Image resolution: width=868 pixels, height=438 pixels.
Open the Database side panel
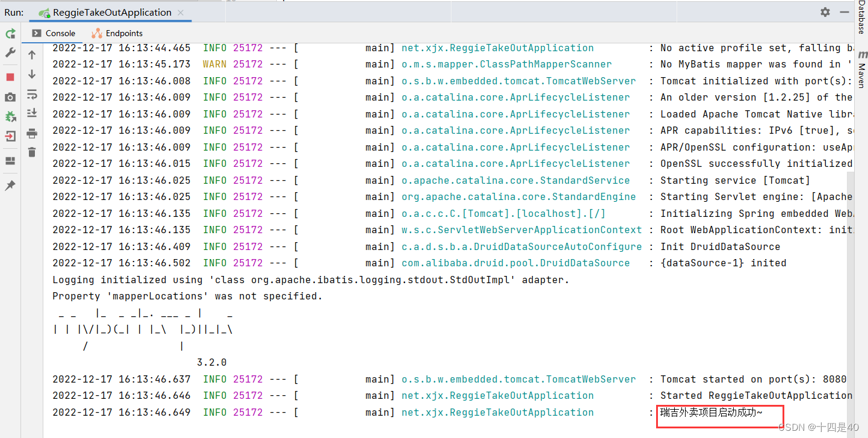(861, 17)
